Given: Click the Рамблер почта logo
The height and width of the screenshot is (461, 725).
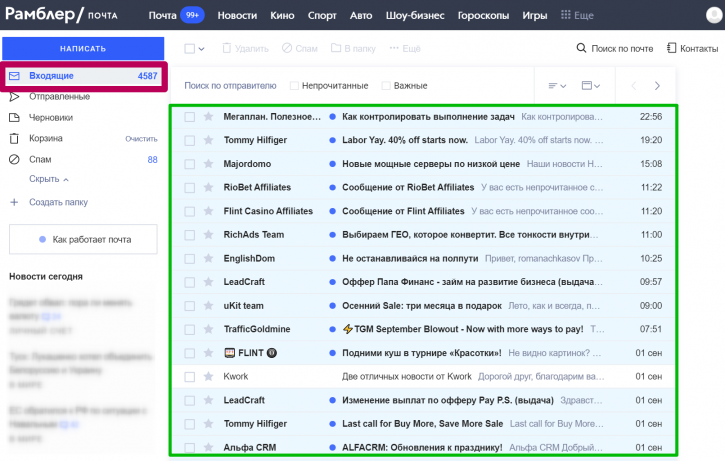Looking at the screenshot, I should 61,14.
